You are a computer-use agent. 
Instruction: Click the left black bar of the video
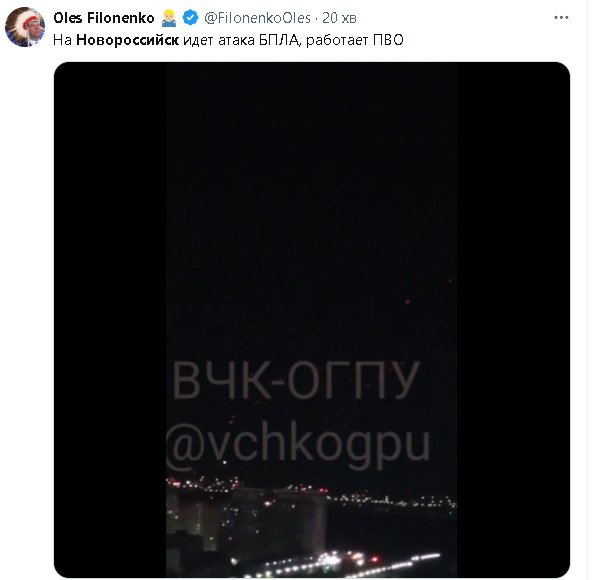tap(110, 320)
